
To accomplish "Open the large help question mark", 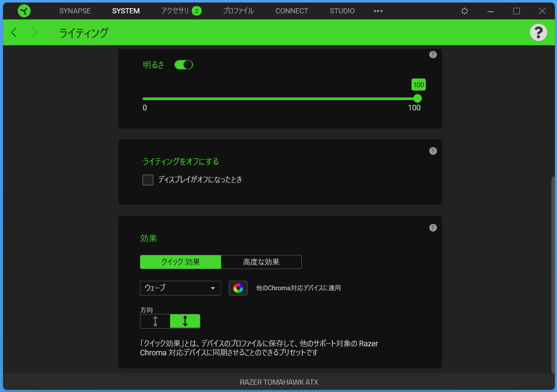I will tap(538, 32).
